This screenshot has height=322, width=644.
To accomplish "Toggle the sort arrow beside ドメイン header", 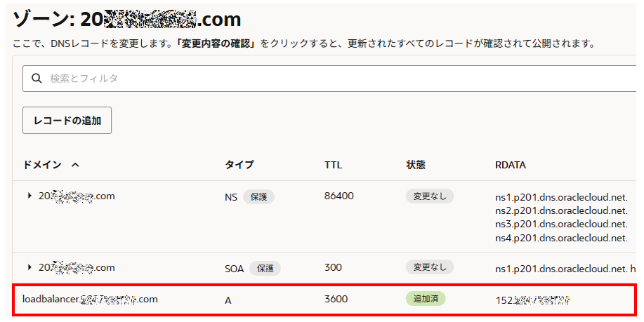I will click(x=75, y=165).
